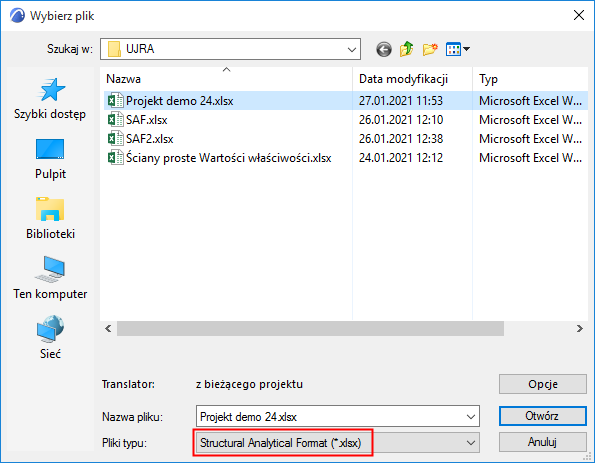Click Excel icon of SAF2.xlsx
The image size is (595, 463).
tap(115, 139)
